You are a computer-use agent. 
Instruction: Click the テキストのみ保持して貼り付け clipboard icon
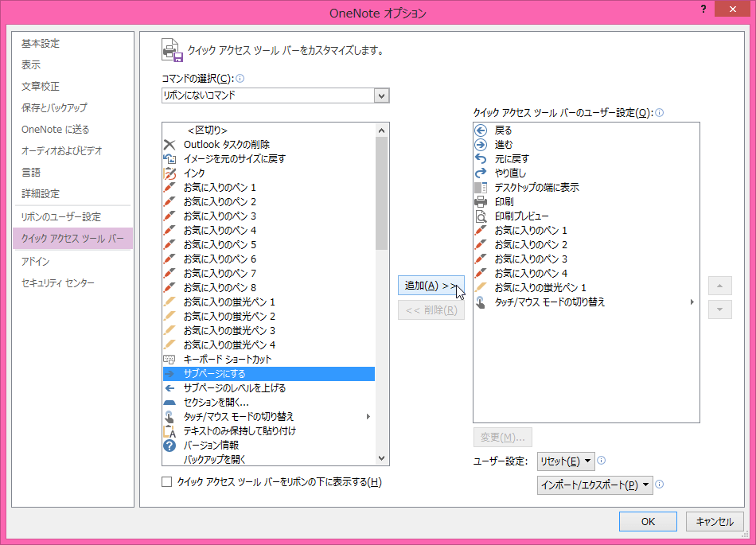point(170,430)
